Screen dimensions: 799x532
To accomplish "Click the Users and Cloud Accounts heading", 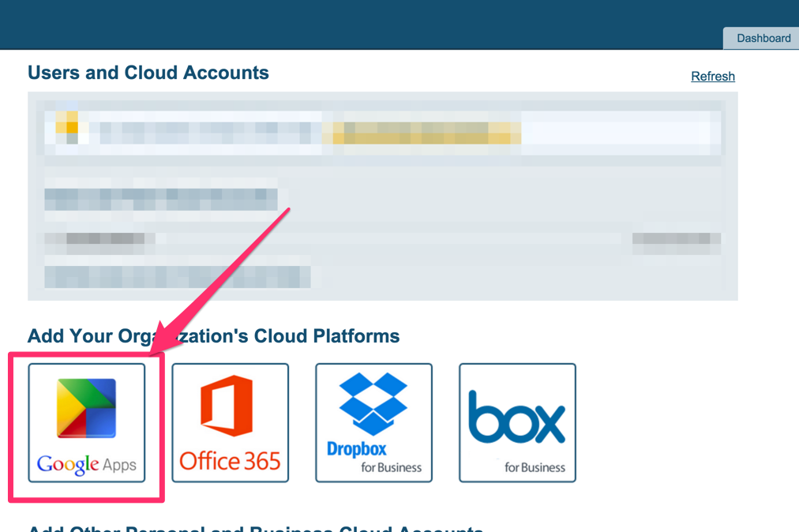I will pos(148,73).
